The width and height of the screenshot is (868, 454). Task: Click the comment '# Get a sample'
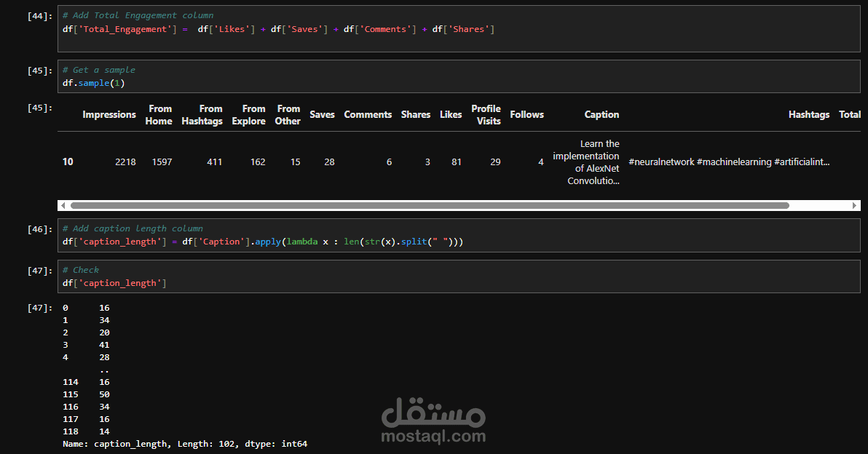tap(99, 70)
